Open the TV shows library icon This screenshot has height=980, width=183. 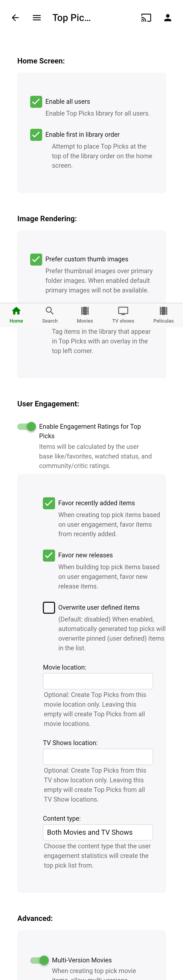coord(123,315)
